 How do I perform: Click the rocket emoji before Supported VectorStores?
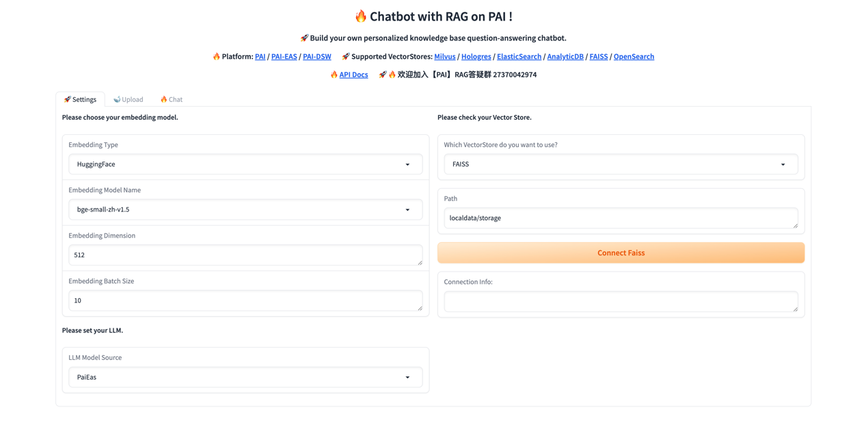[x=345, y=56]
